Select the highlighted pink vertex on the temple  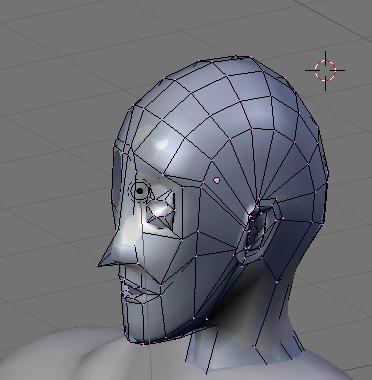click(216, 180)
